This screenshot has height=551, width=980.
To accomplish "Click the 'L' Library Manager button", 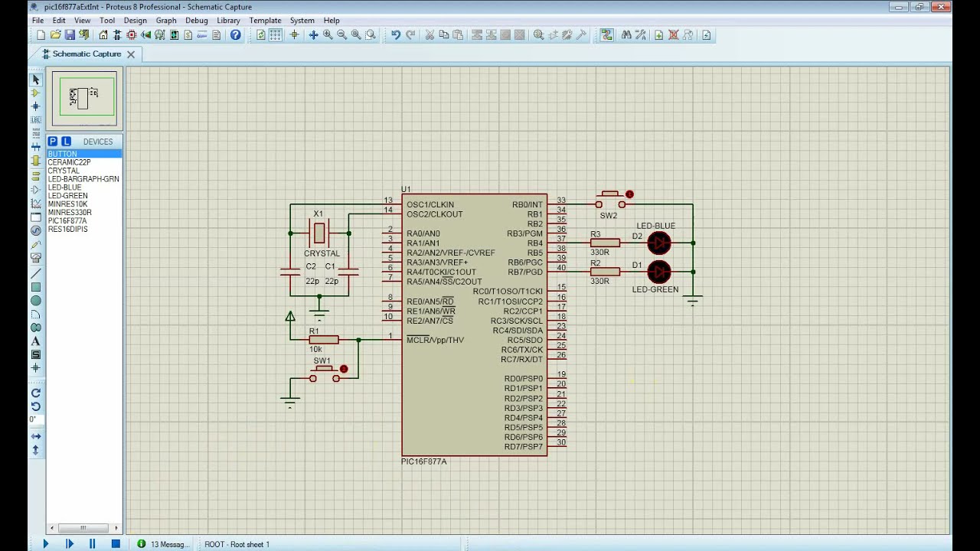I will click(x=66, y=142).
